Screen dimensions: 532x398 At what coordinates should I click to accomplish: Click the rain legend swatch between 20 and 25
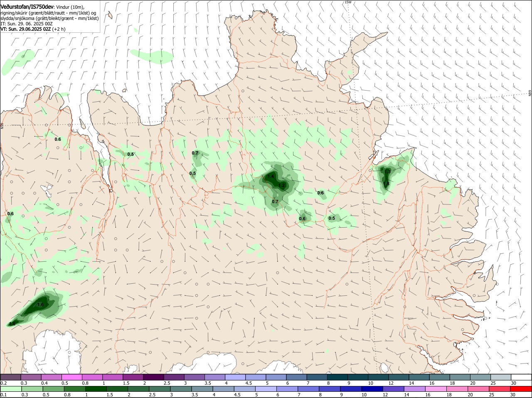click(x=478, y=389)
